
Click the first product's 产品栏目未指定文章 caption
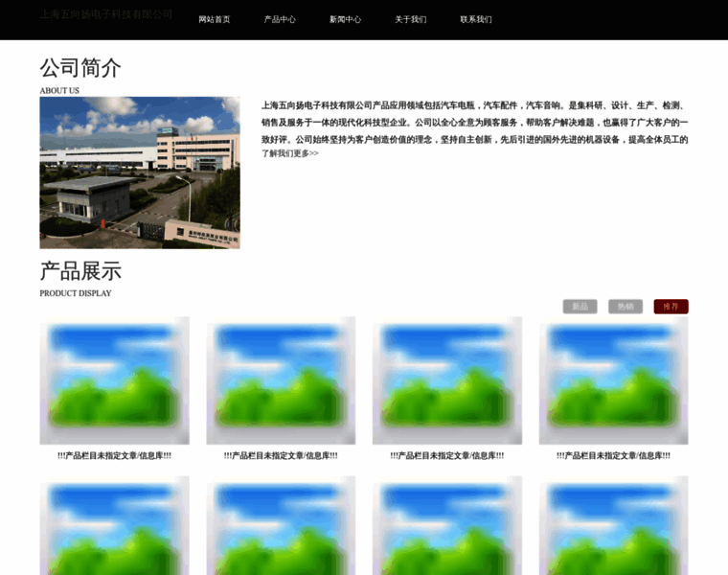click(x=114, y=455)
